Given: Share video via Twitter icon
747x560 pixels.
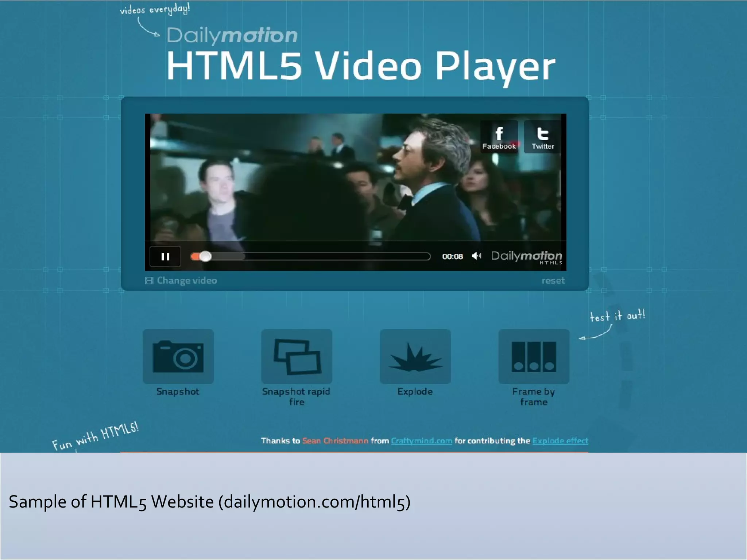Looking at the screenshot, I should [542, 137].
